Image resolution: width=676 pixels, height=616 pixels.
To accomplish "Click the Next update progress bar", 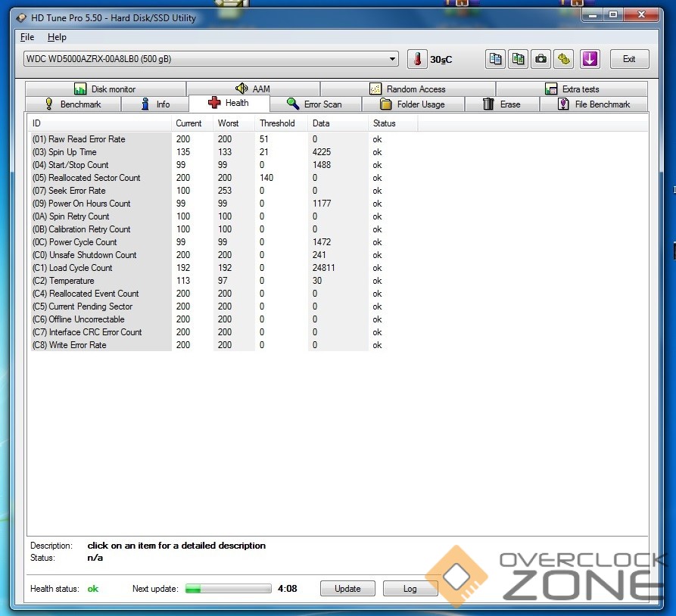I will (x=229, y=589).
